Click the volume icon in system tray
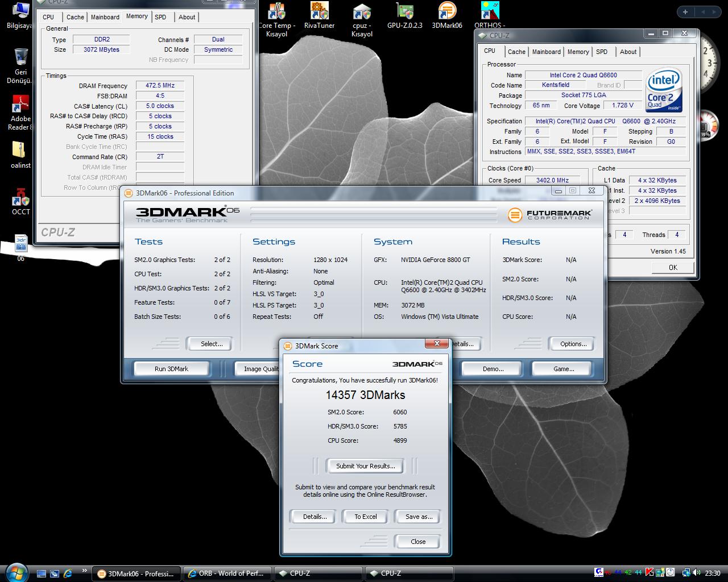 pos(697,573)
